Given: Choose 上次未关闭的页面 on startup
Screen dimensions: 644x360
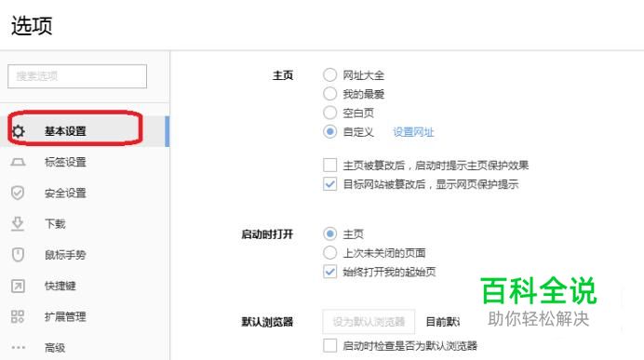Looking at the screenshot, I should tap(329, 253).
